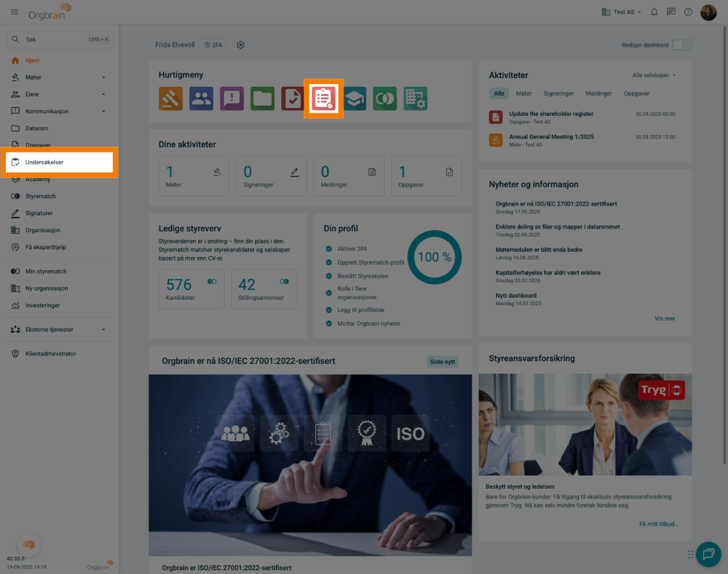Open the meetings gavel shortcut in Hurtigmeny

point(171,98)
